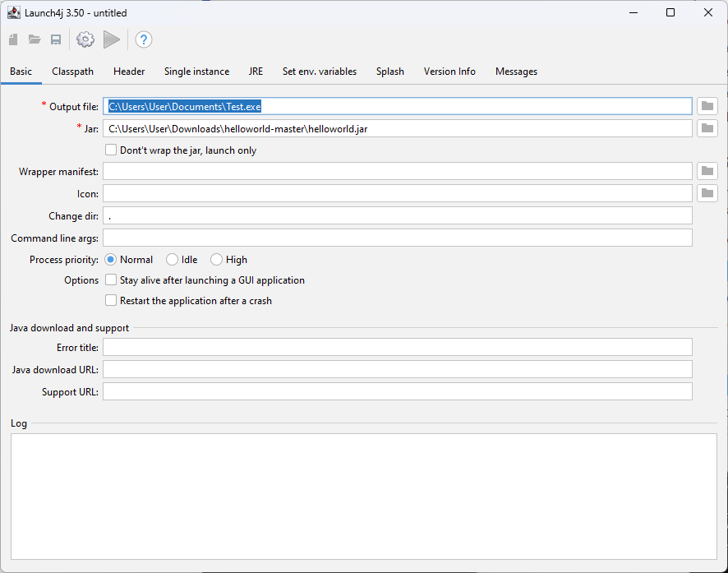728x573 pixels.
Task: Click the Launch4j app icon in title bar
Action: click(14, 12)
